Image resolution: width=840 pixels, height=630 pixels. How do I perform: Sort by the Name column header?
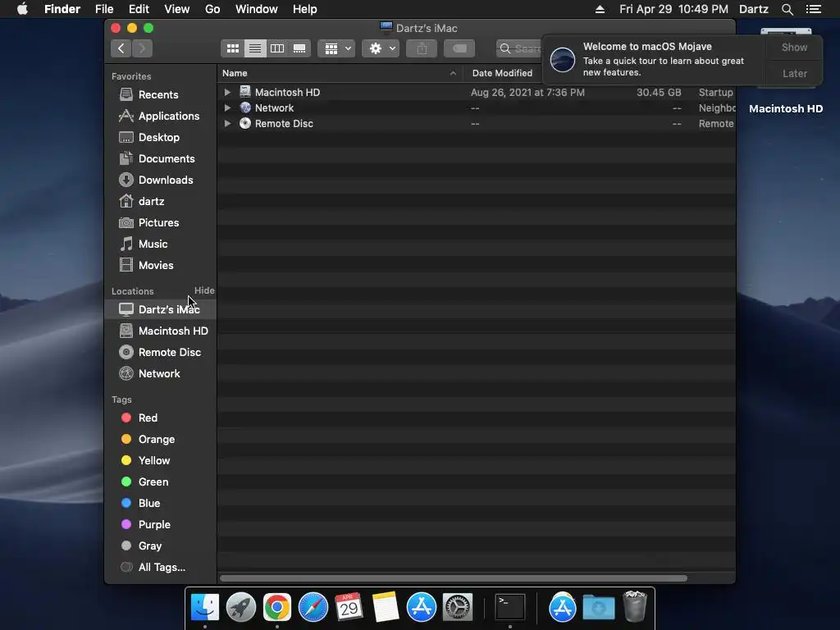[340, 73]
